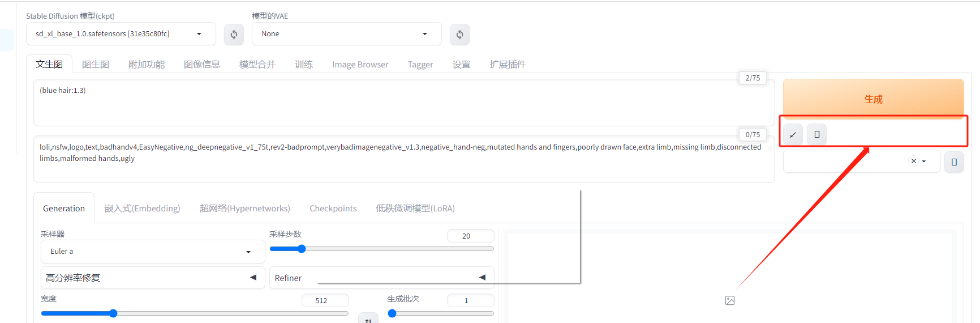This screenshot has height=323, width=980.
Task: Click the 2/75 token counter
Action: [x=753, y=78]
